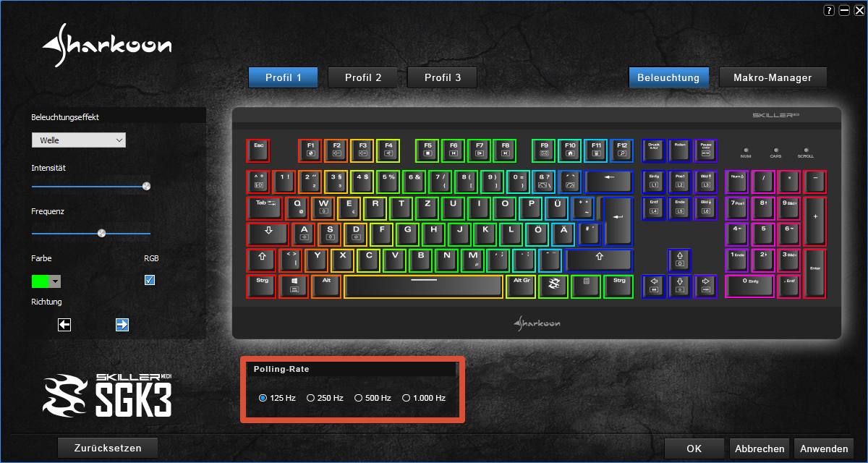Open help with the question mark icon
This screenshot has width=868, height=463.
pyautogui.click(x=829, y=10)
